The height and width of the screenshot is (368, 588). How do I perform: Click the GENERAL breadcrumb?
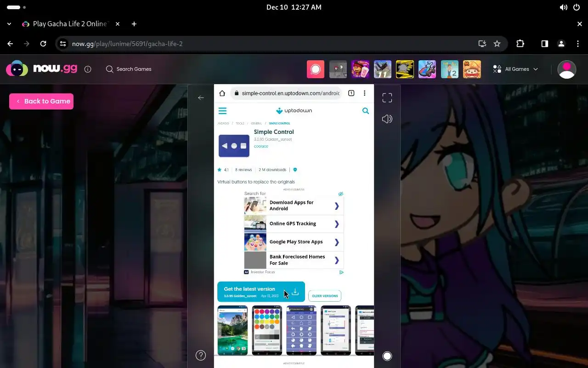click(x=256, y=123)
